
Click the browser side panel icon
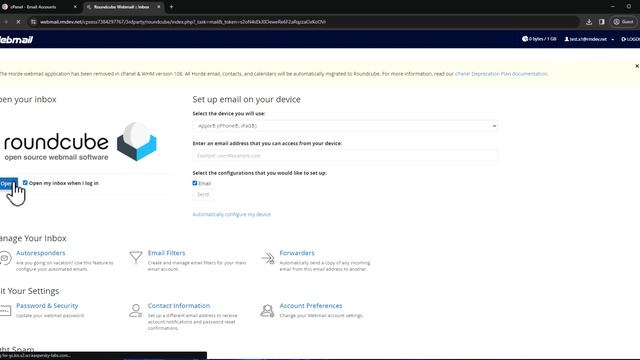602,22
